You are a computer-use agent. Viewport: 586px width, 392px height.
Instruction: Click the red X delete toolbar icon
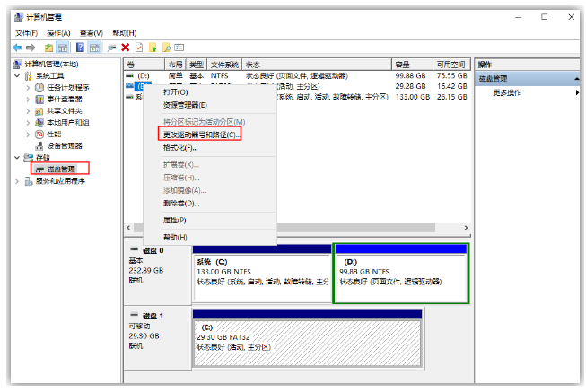126,48
